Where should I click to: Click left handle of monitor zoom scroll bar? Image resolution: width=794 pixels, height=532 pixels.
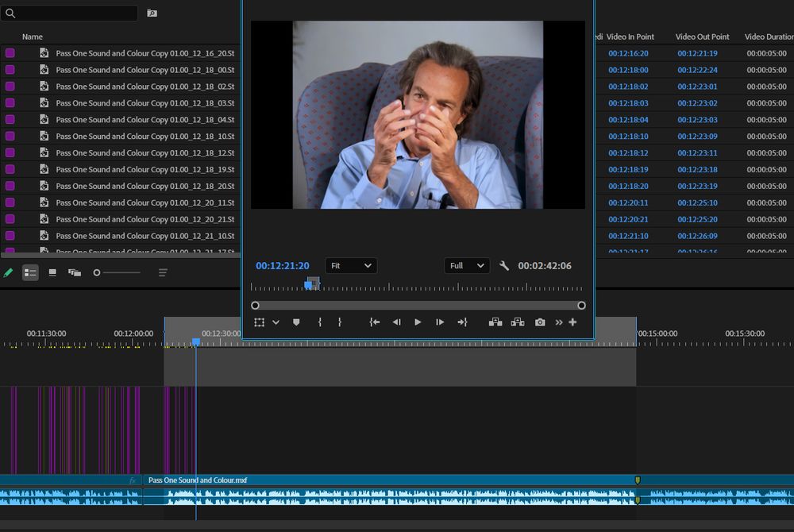click(x=255, y=305)
